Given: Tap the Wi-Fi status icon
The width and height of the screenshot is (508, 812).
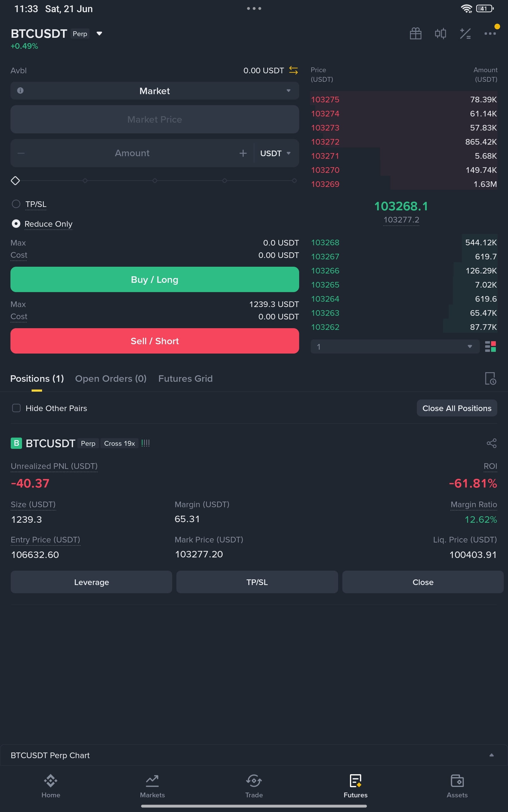Looking at the screenshot, I should [x=466, y=9].
